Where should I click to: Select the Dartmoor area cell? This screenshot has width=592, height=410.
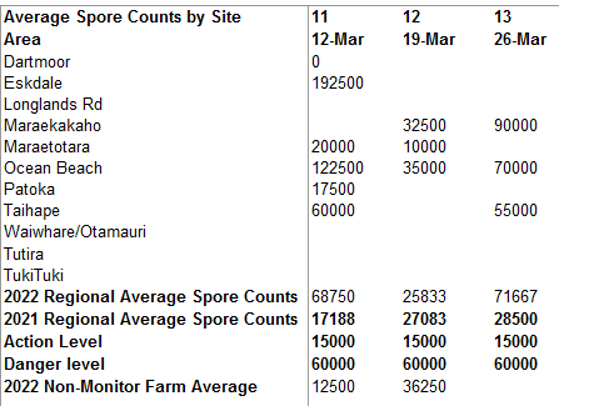[37, 62]
